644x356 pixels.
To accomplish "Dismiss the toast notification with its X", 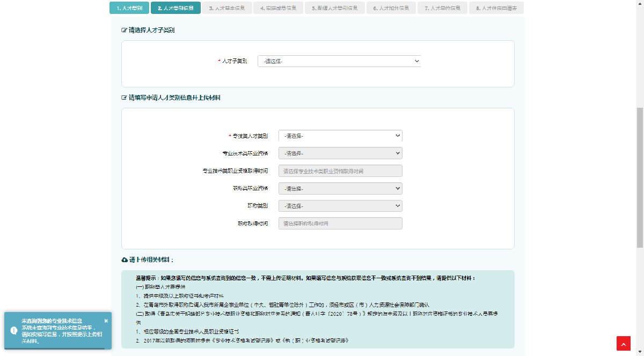I will tap(106, 321).
